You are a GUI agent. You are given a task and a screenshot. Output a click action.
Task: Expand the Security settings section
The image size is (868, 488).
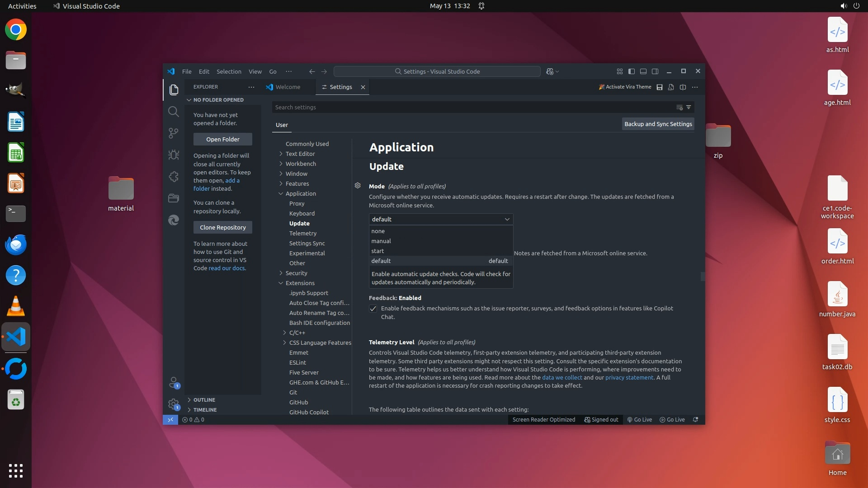click(x=296, y=273)
